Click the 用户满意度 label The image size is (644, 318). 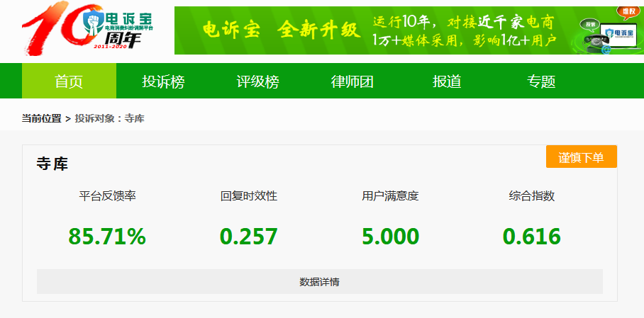(x=390, y=196)
